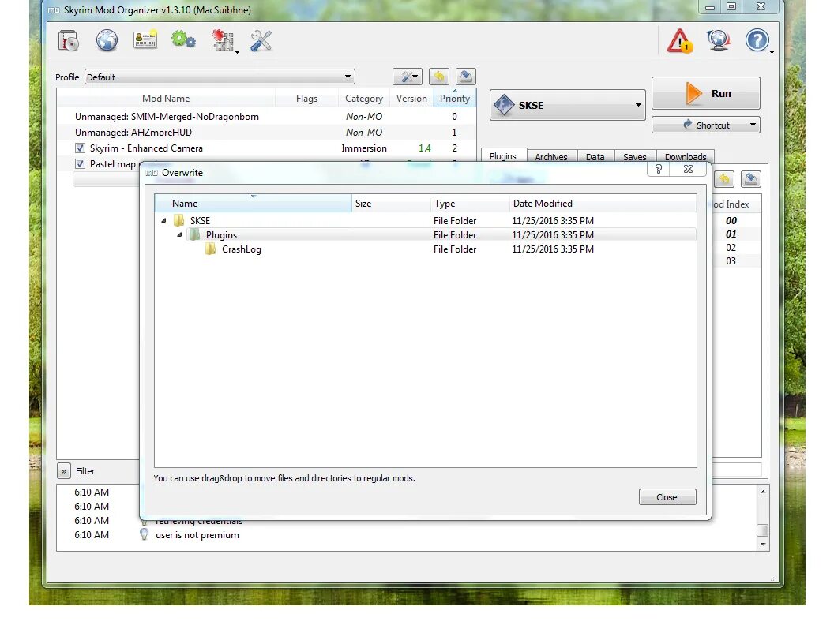Click the Close button in Overwrite dialog
This screenshot has width=834, height=644.
click(667, 497)
